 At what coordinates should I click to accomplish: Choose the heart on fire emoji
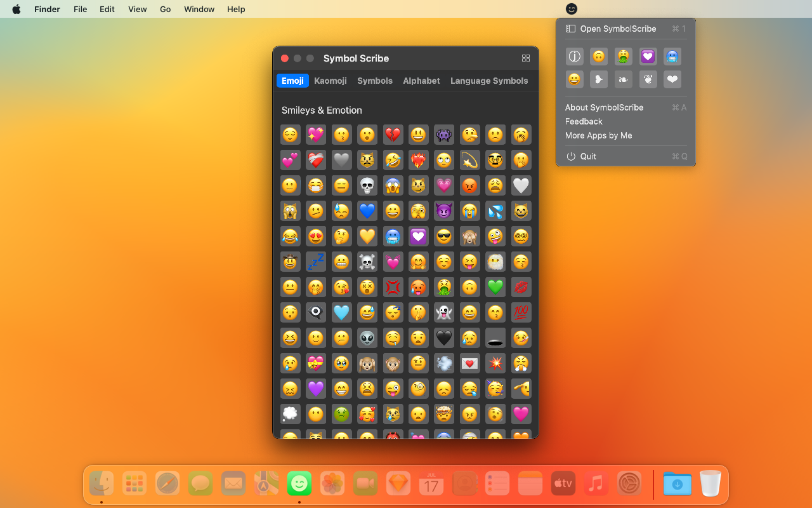[418, 160]
